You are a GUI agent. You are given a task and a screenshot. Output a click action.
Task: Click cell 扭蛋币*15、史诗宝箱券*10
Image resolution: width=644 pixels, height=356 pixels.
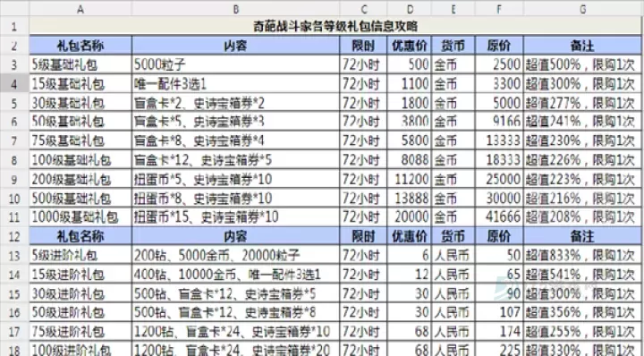point(236,216)
